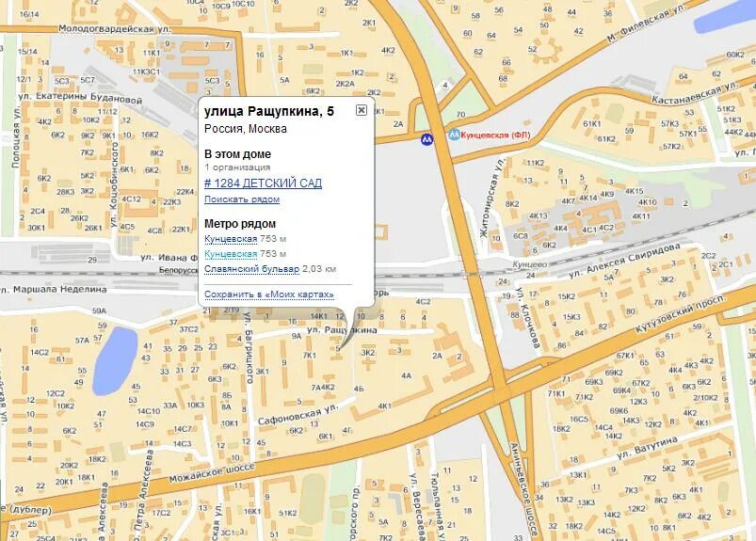This screenshot has width=756, height=541.
Task: Click the ул. Ращупкина street label on the map
Action: coord(342,330)
